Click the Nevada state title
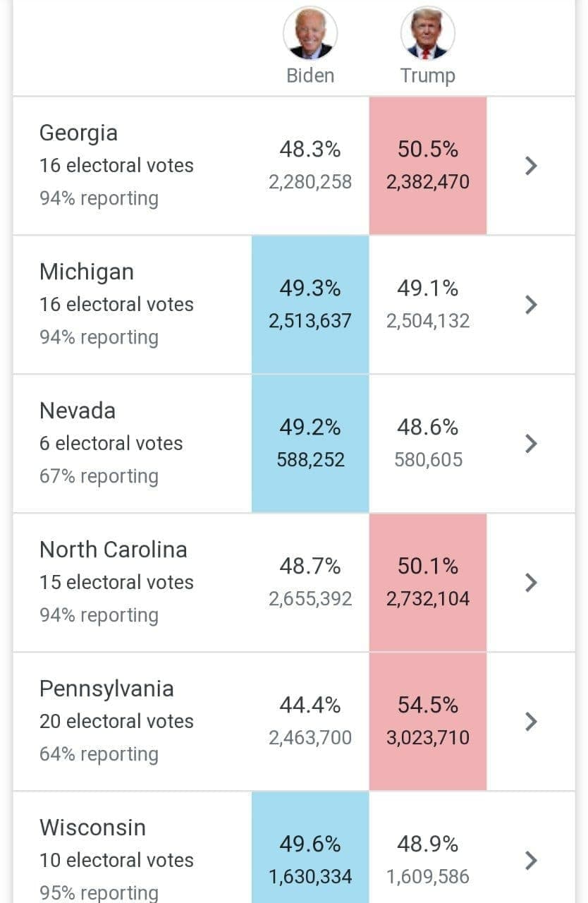The height and width of the screenshot is (903, 588). (x=77, y=411)
